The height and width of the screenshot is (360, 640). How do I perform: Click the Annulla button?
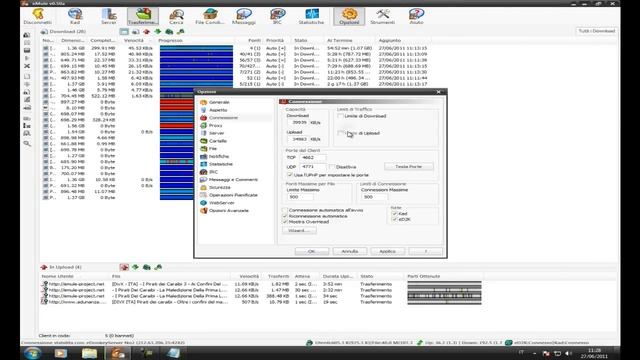point(349,251)
